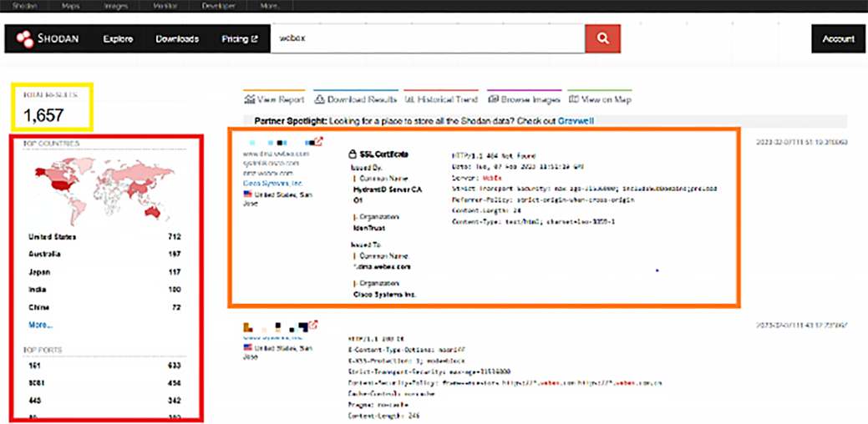Open the Historical Trend tab
This screenshot has height=424, width=868.
tap(440, 99)
